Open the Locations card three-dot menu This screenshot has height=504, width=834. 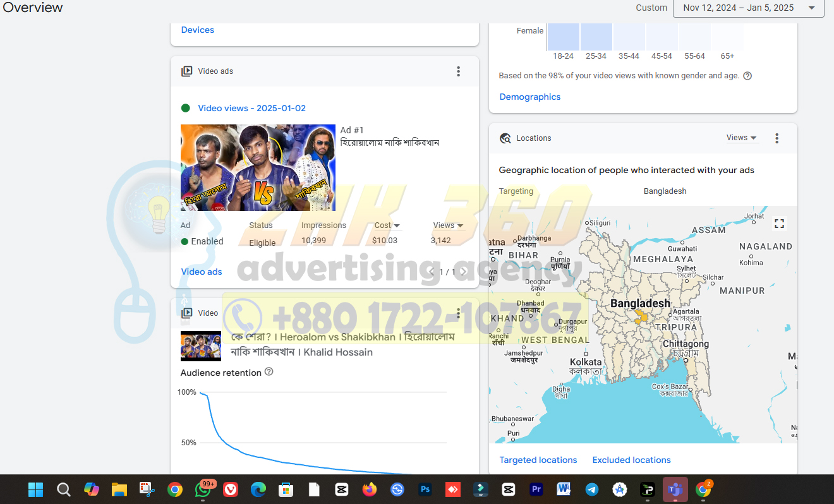click(777, 138)
